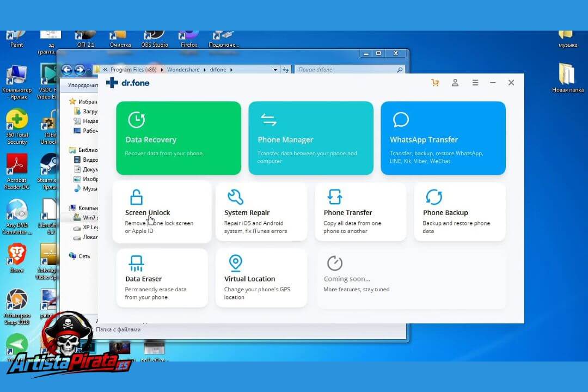Open the dr.fone hamburger menu
This screenshot has height=392, width=588.
tap(475, 83)
